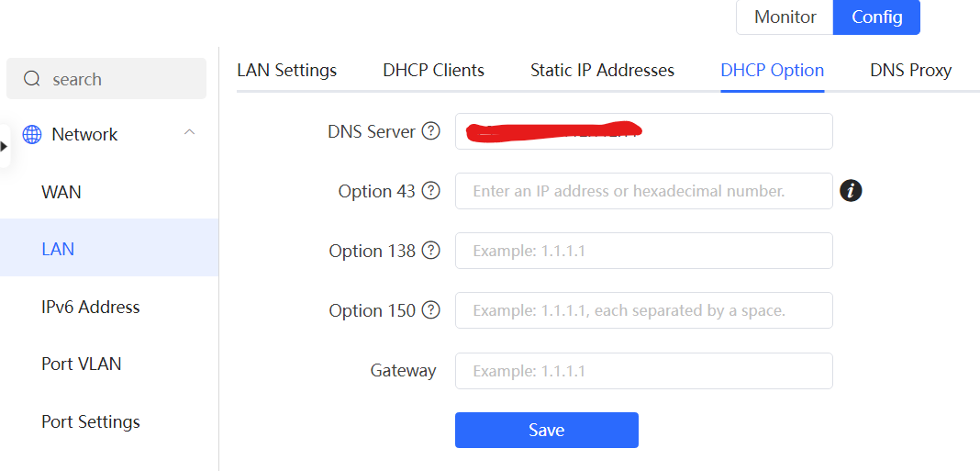The image size is (980, 471).
Task: Save the DHCP option settings
Action: coord(546,430)
